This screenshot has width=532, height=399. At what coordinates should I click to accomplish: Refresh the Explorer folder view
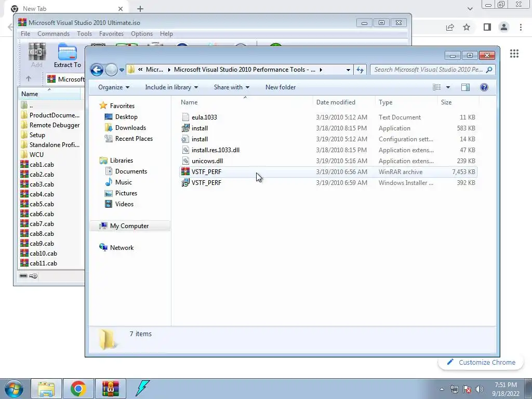coord(360,70)
